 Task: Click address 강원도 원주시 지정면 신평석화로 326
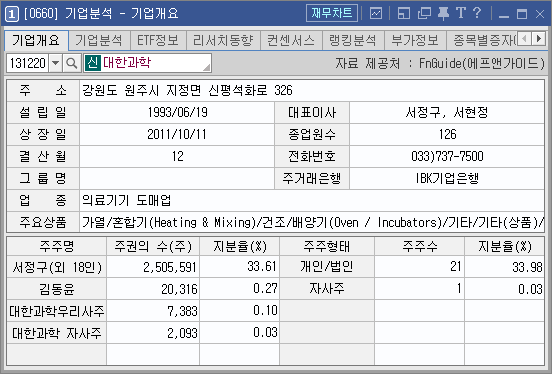[187, 91]
